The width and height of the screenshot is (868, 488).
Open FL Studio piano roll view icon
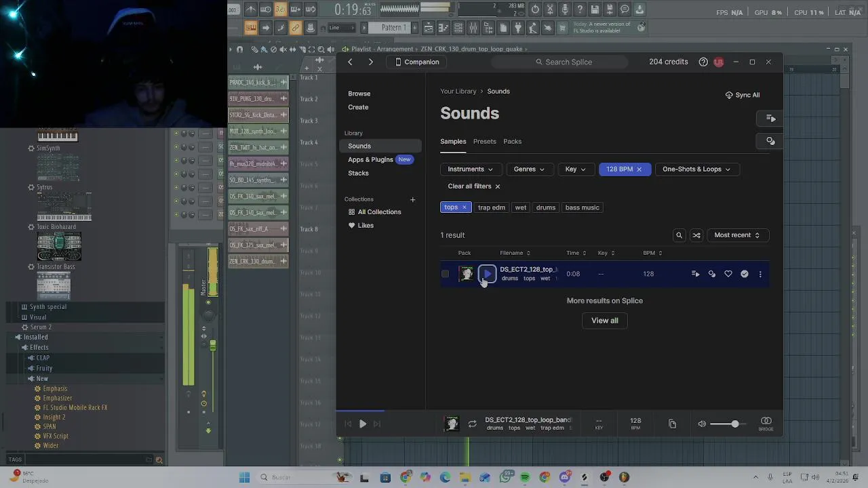[443, 28]
